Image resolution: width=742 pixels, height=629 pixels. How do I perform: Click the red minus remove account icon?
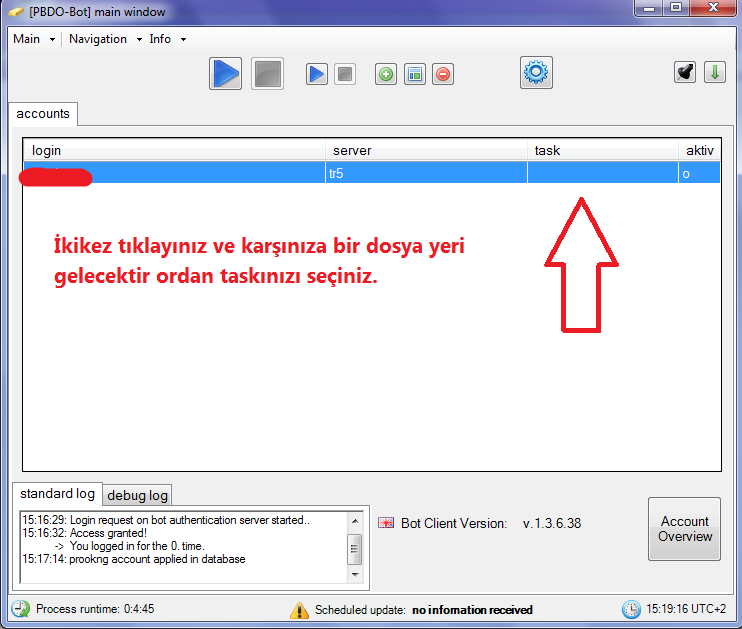pyautogui.click(x=443, y=74)
